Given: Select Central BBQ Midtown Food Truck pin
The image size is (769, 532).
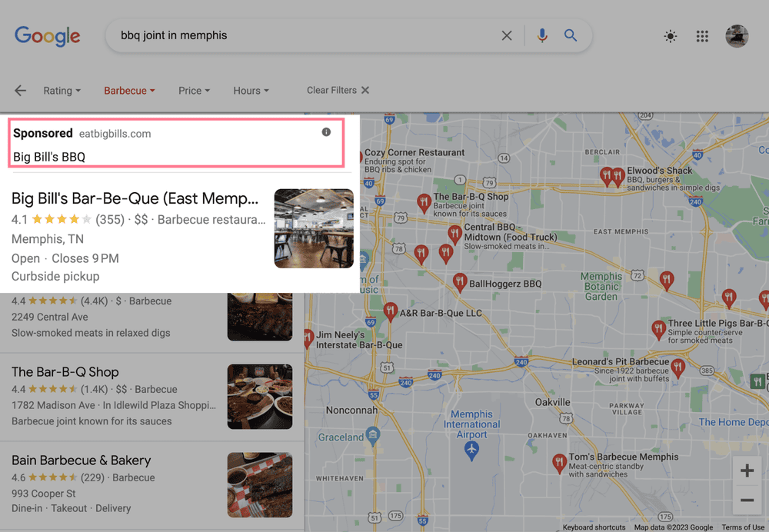Looking at the screenshot, I should click(x=454, y=234).
